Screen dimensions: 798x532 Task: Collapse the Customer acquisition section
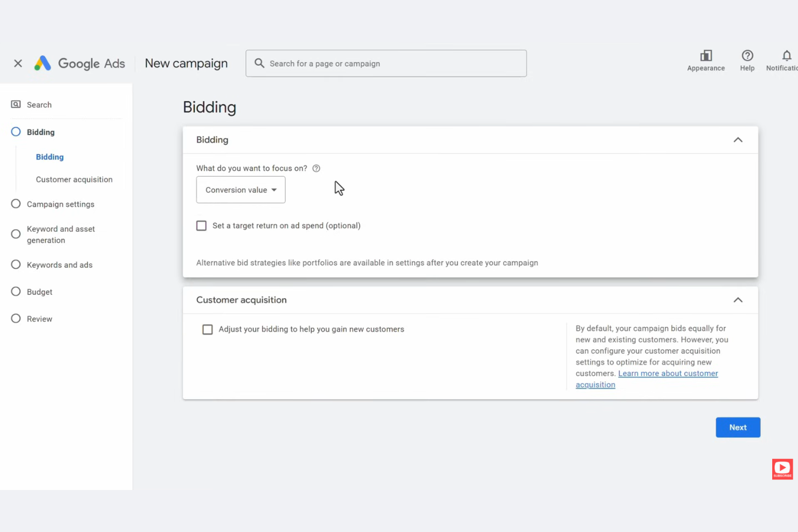tap(738, 300)
